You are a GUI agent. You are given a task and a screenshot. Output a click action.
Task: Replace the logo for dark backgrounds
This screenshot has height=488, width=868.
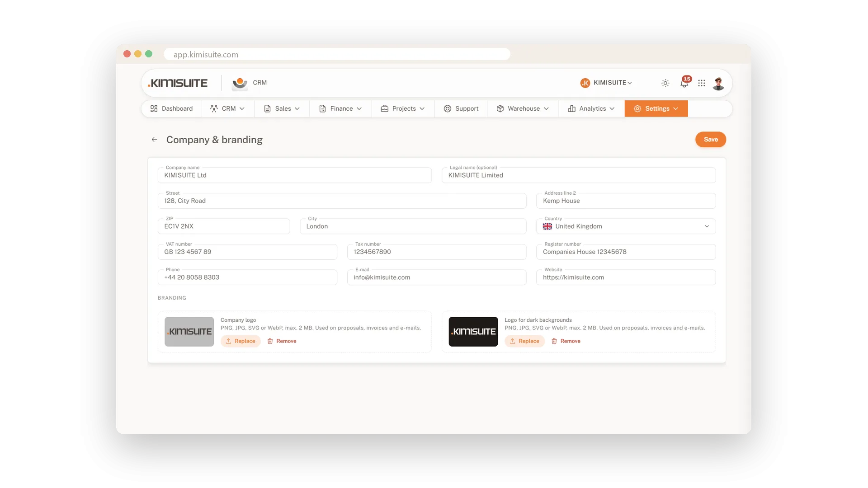click(x=524, y=341)
